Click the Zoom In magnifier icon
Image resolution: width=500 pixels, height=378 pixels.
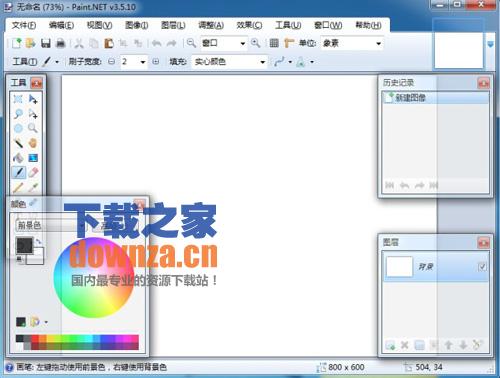click(x=255, y=43)
